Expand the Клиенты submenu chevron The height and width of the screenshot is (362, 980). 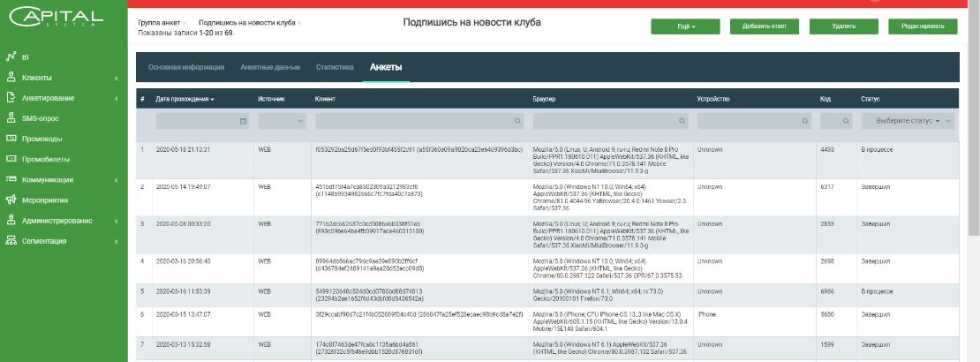point(117,79)
